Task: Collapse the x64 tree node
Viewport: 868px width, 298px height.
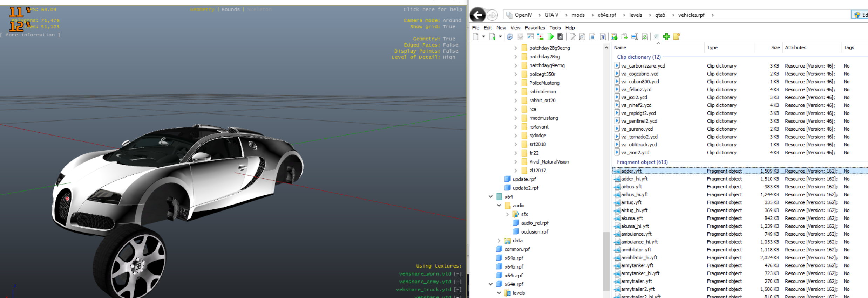Action: (490, 197)
